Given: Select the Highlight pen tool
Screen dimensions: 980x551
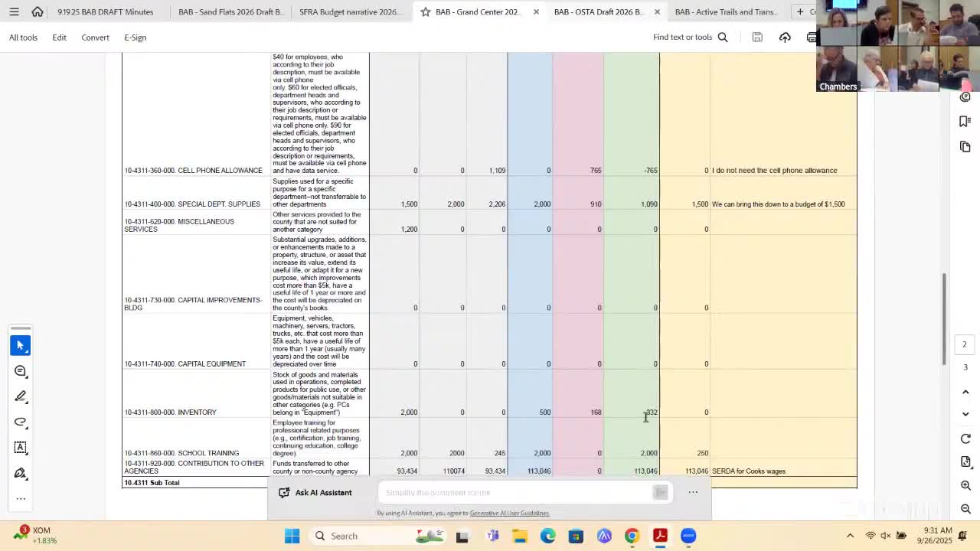Looking at the screenshot, I should (x=21, y=396).
